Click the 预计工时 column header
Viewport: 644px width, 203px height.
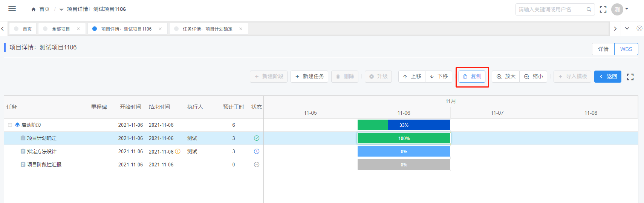click(x=234, y=107)
